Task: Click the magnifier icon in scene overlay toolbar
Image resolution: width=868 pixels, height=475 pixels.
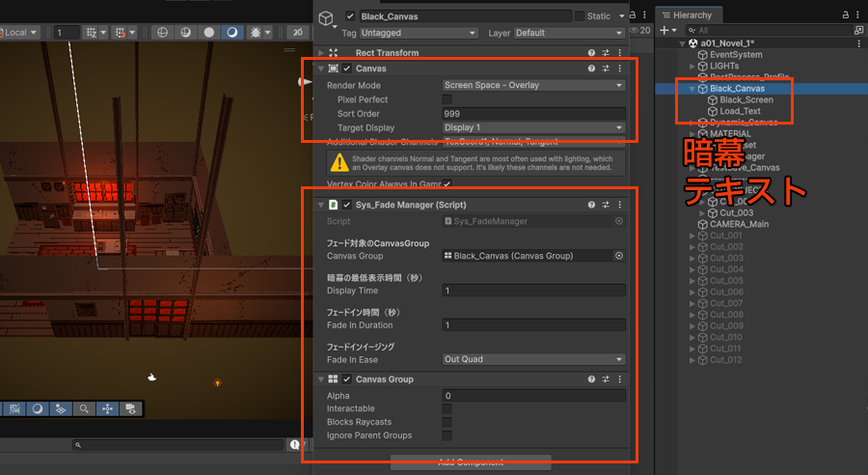Action: [x=85, y=408]
